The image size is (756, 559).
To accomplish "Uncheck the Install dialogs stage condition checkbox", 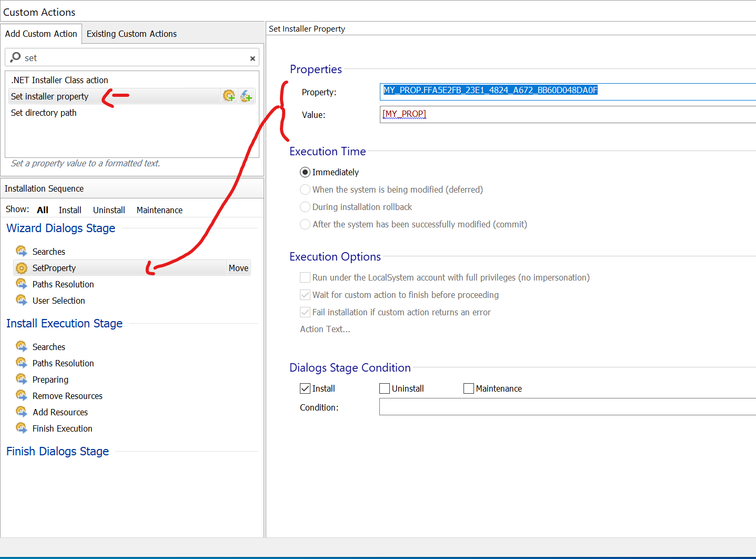I will click(x=305, y=388).
